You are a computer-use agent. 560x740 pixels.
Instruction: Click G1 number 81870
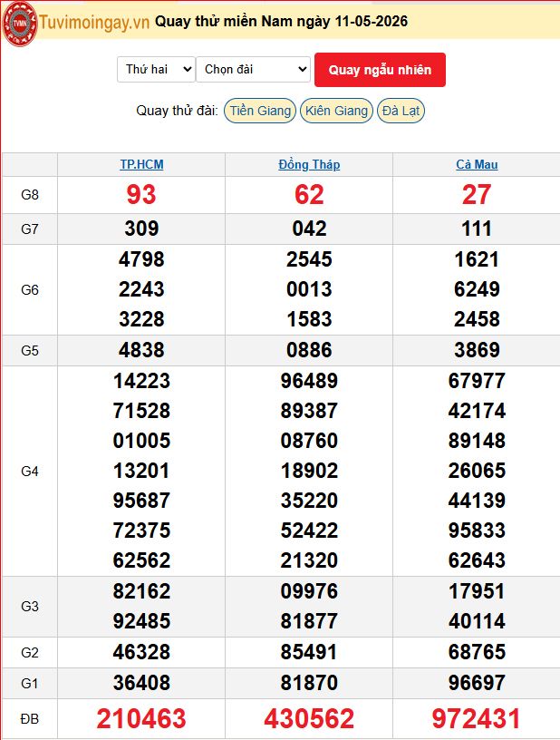309,683
